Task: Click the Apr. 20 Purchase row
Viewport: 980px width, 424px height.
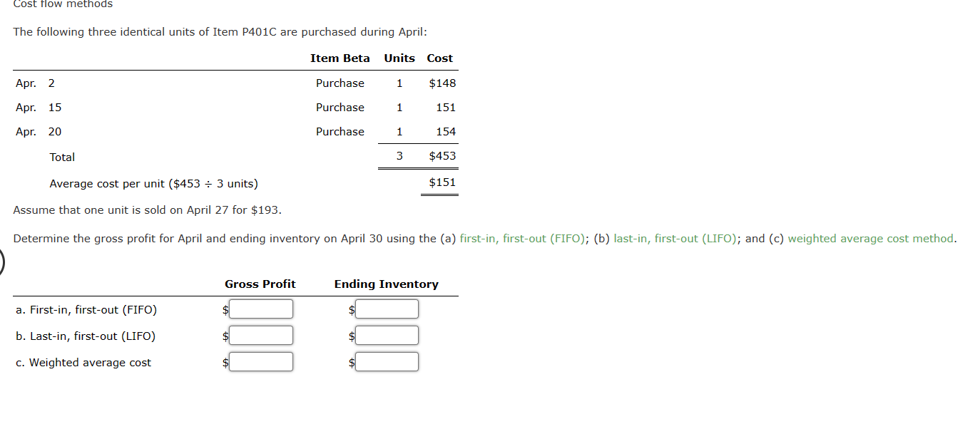Action: coord(235,131)
